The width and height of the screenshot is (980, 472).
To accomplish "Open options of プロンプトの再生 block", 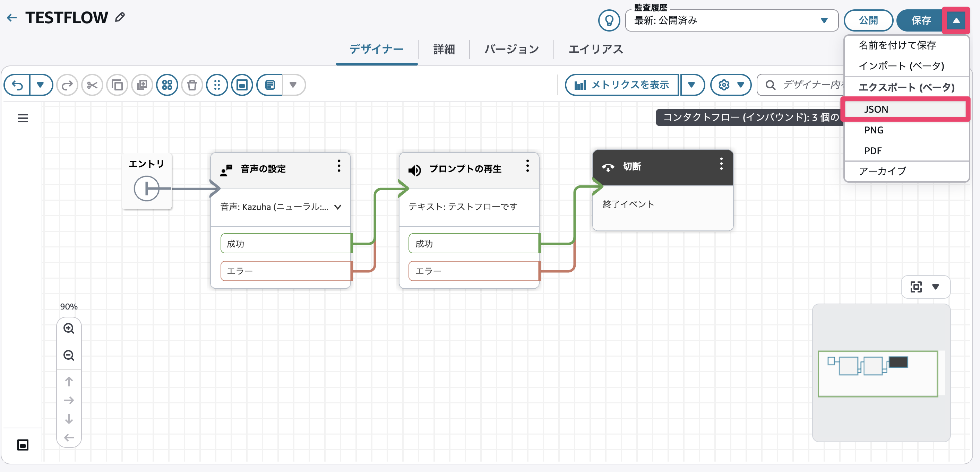I will click(527, 166).
